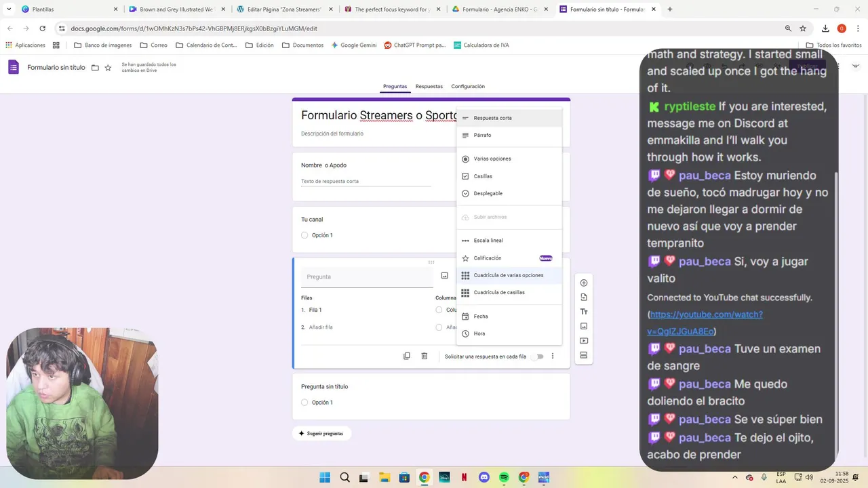This screenshot has width=868, height=488.
Task: Open Apps grid icon in bookmarks bar
Action: pyautogui.click(x=56, y=45)
